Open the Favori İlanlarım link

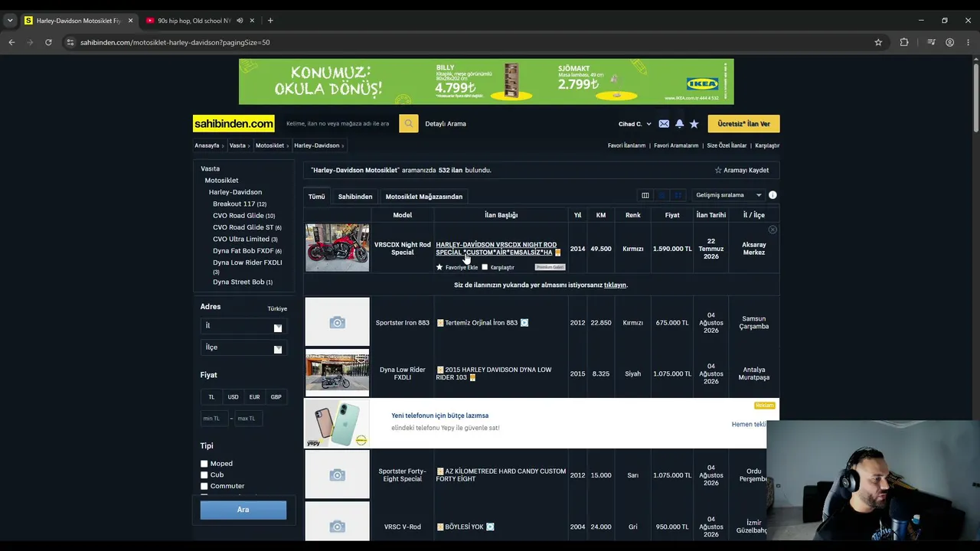coord(626,145)
